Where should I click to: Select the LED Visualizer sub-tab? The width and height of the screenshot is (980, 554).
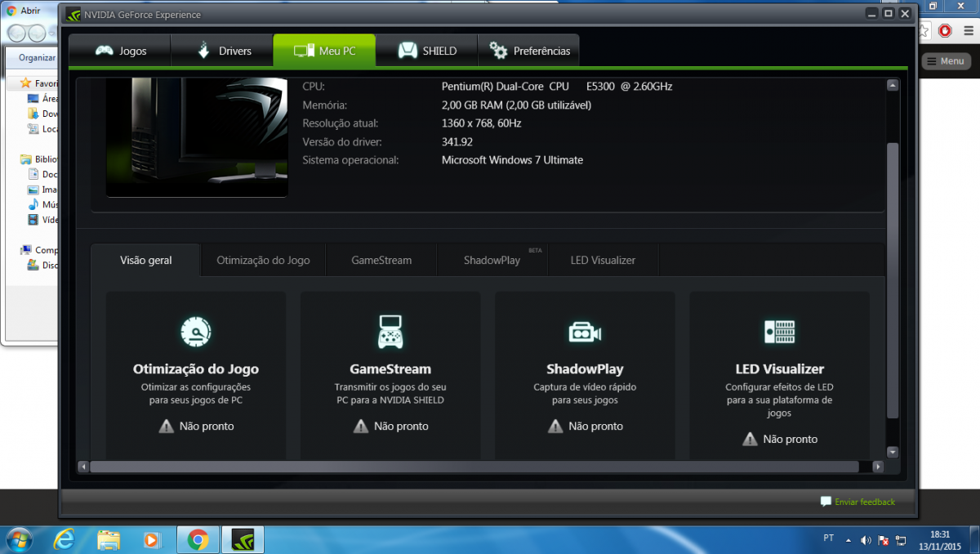point(603,260)
